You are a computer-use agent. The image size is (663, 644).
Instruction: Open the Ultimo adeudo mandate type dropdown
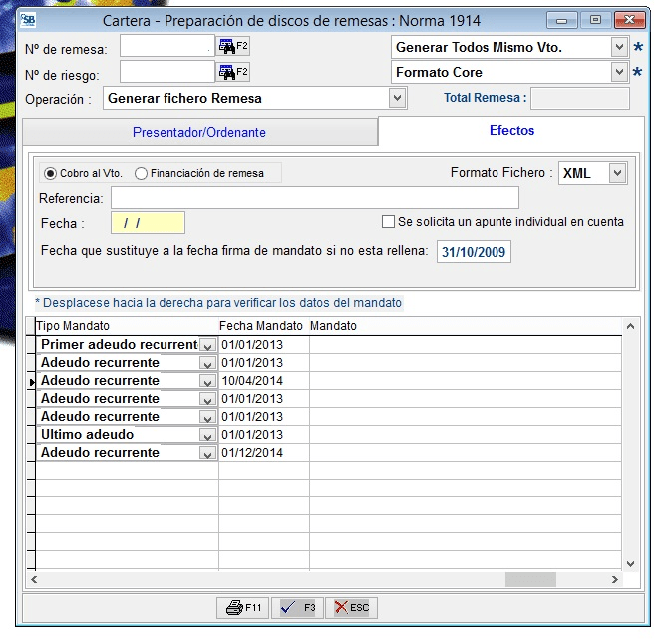pyautogui.click(x=207, y=435)
